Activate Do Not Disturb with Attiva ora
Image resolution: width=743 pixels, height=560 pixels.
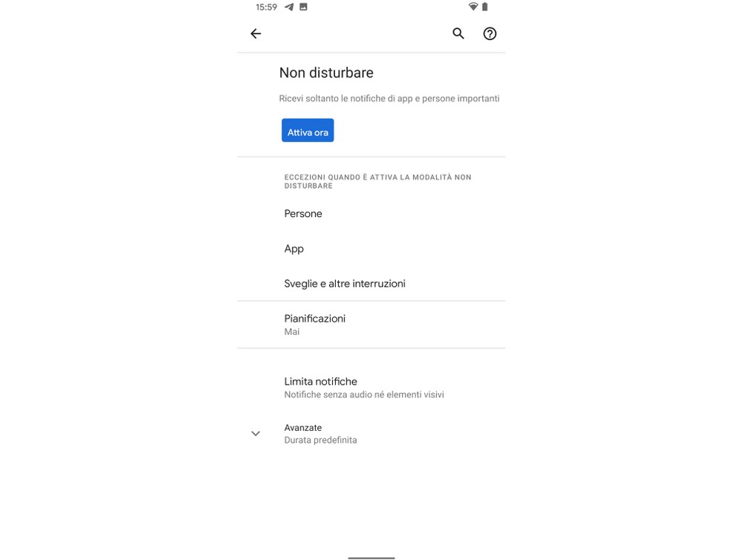tap(308, 130)
